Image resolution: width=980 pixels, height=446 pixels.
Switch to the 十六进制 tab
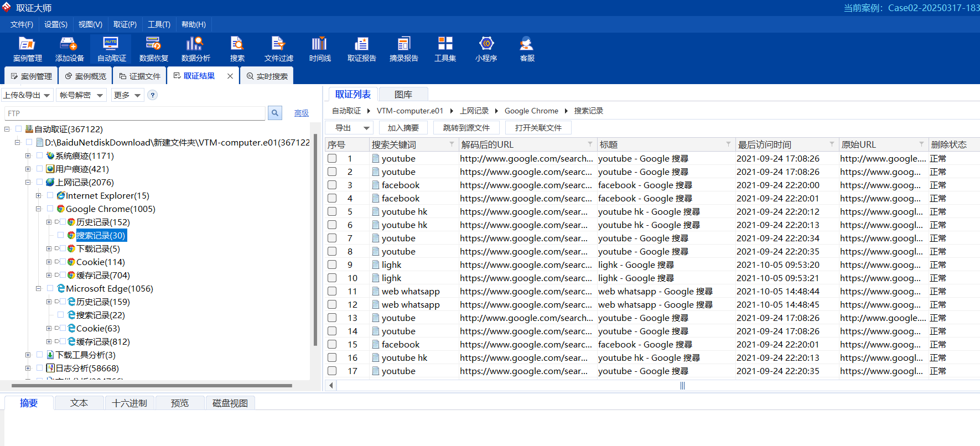point(129,403)
